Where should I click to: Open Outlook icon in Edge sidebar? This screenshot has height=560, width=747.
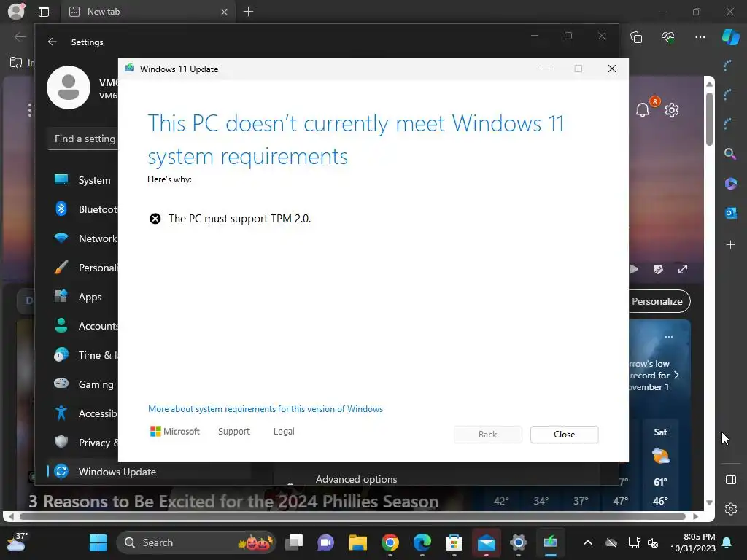pos(730,213)
